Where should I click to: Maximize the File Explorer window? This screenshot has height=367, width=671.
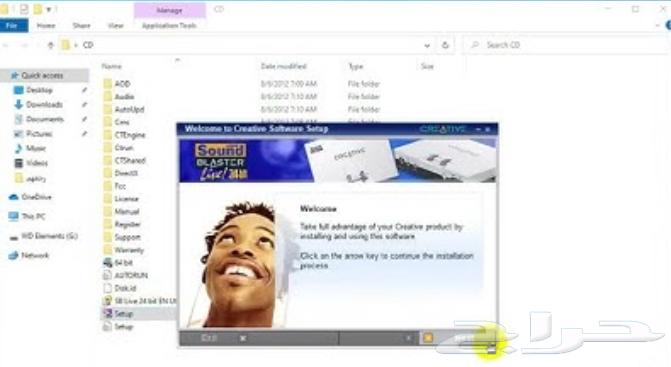[635, 9]
